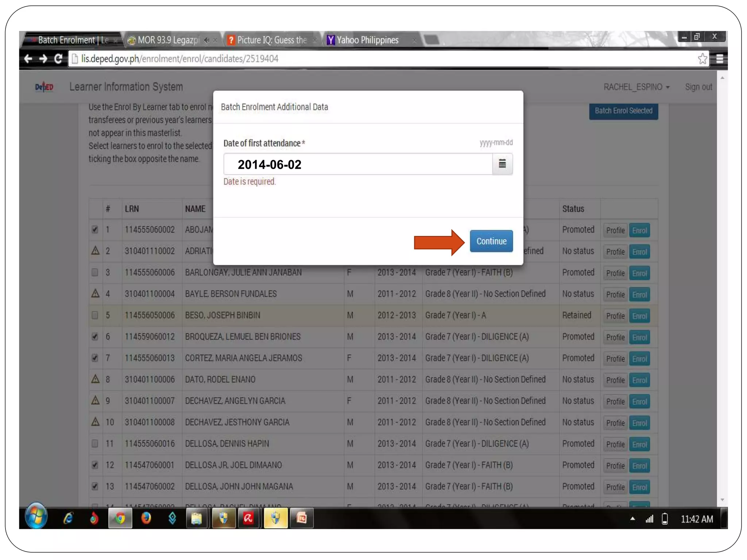The width and height of the screenshot is (747, 560).
Task: Mute audio on the MOR 93.9 tab
Action: click(207, 40)
